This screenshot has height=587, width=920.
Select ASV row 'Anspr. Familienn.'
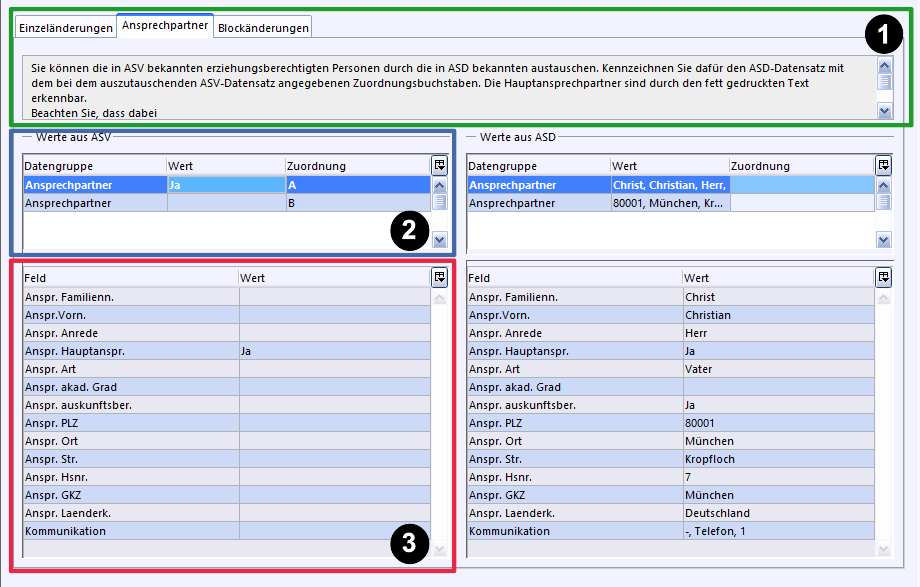(226, 297)
